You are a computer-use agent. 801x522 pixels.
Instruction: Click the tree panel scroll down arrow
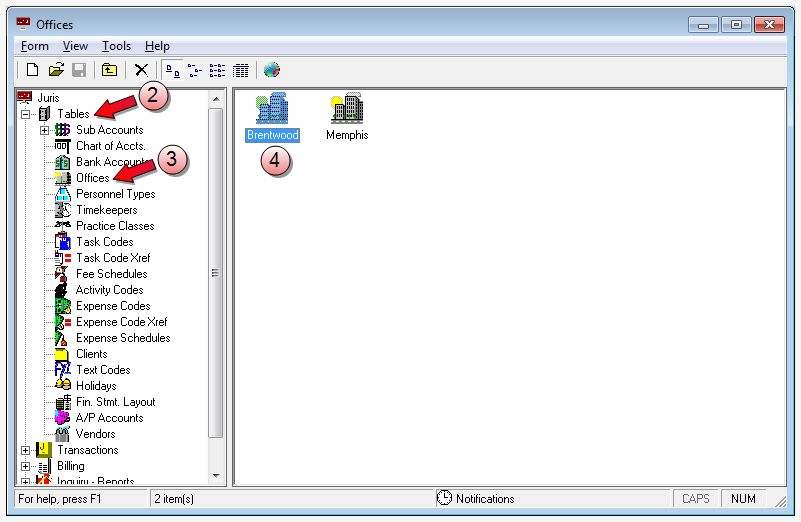(x=216, y=476)
